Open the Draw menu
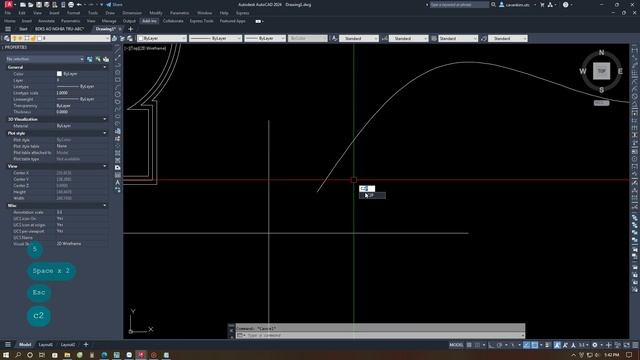Viewport: 640px width, 360px height. [x=110, y=13]
